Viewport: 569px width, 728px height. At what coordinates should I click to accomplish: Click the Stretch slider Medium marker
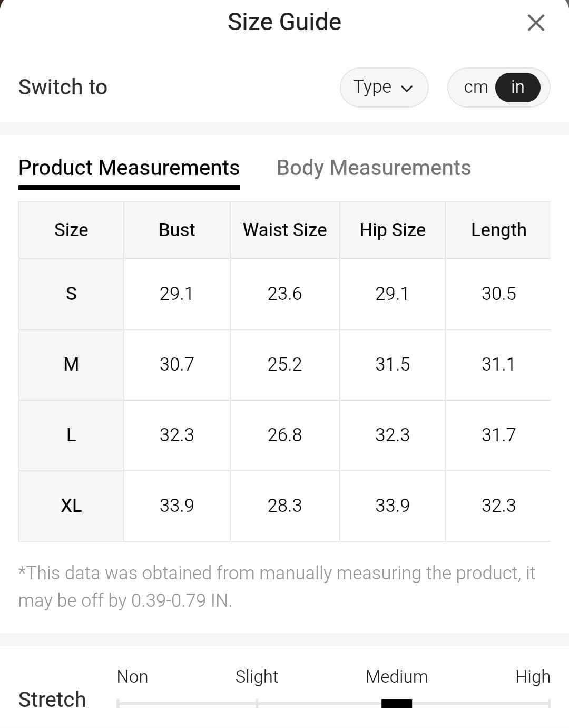coord(397,703)
